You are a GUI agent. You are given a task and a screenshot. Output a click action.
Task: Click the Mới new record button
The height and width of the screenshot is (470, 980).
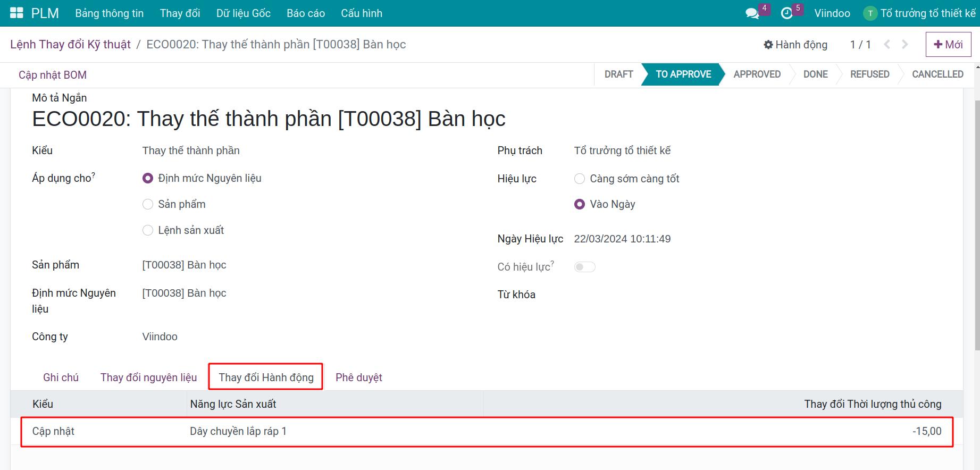[x=949, y=45]
